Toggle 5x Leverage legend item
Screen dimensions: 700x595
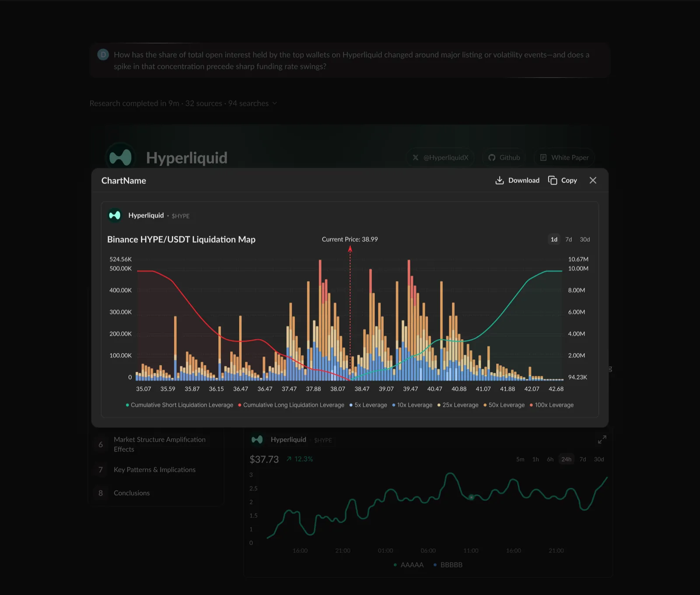368,405
